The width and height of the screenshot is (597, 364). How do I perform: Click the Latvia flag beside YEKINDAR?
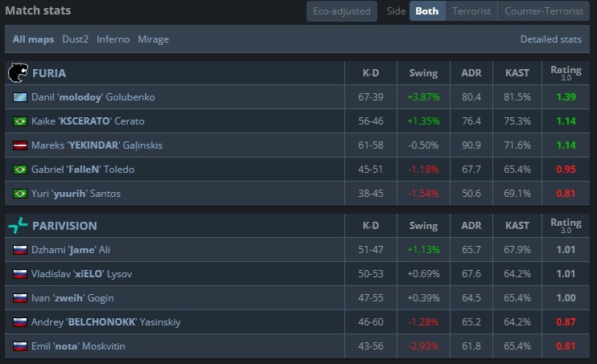(21, 145)
